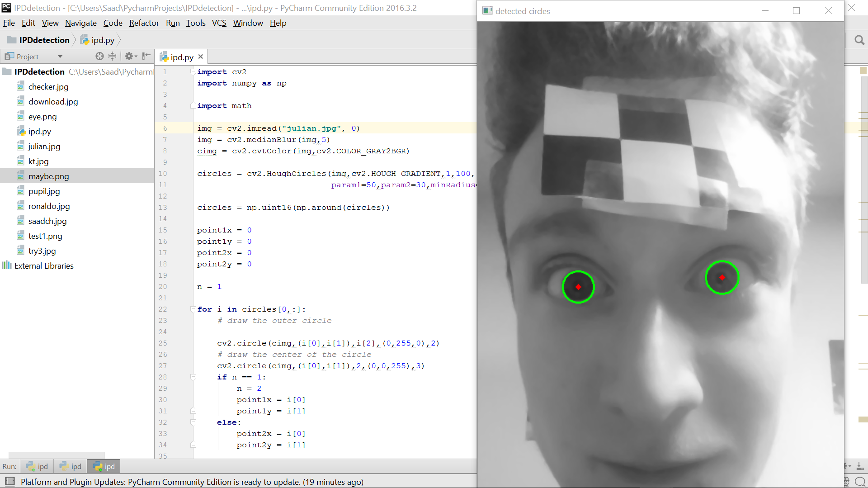Click the collapse all icon in Project panel
The image size is (868, 488).
pyautogui.click(x=113, y=56)
